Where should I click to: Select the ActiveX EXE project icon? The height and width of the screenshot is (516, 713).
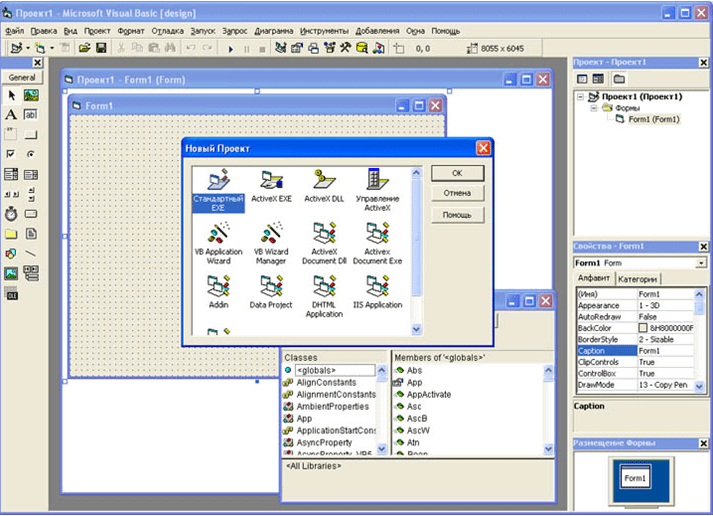[x=271, y=185]
